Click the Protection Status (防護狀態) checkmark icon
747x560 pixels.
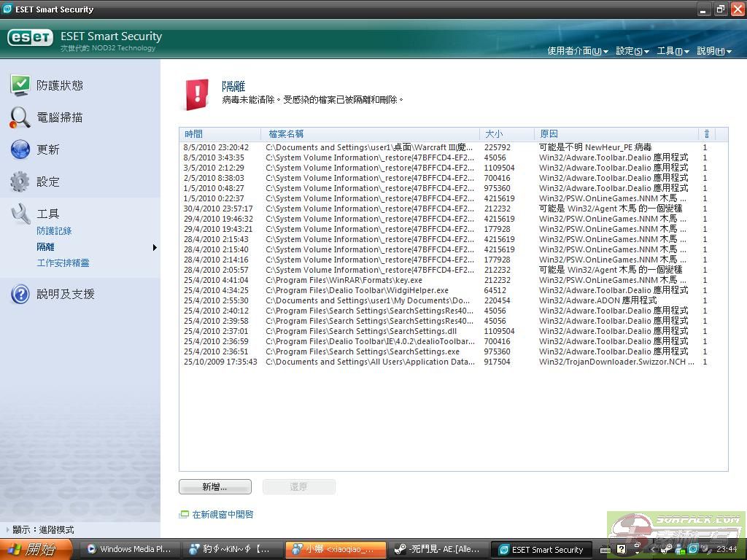20,85
